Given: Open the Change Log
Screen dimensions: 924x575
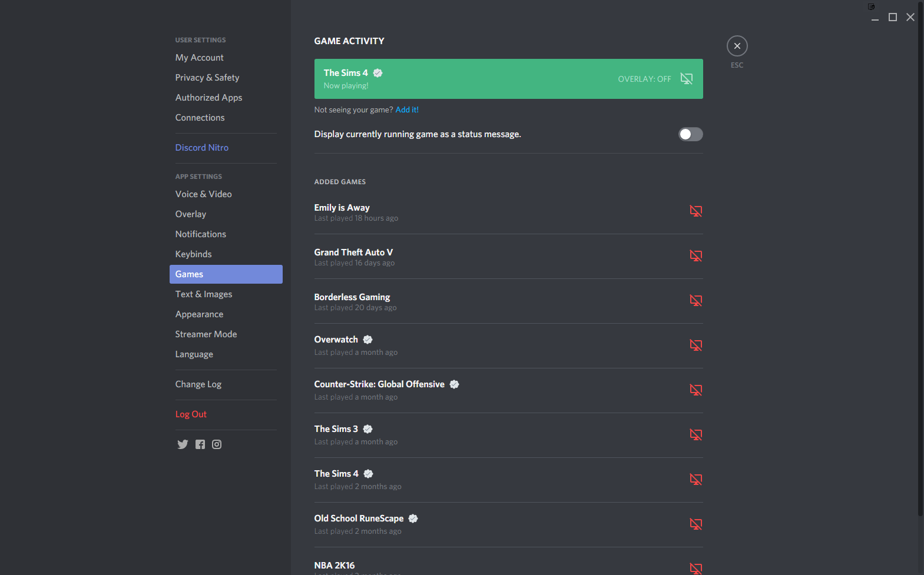Looking at the screenshot, I should [x=198, y=384].
